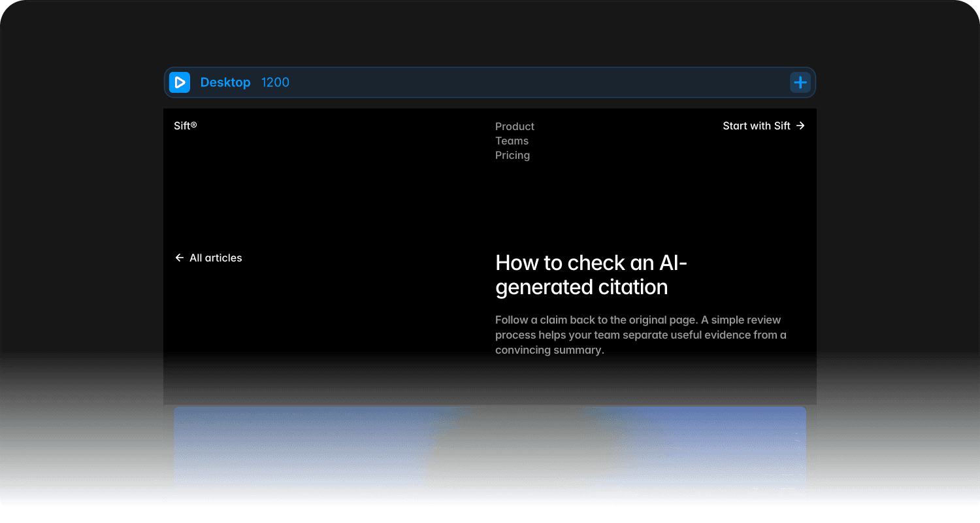Screen dimensions: 980x523
Task: Add a breakpoint with the plus button
Action: (800, 82)
